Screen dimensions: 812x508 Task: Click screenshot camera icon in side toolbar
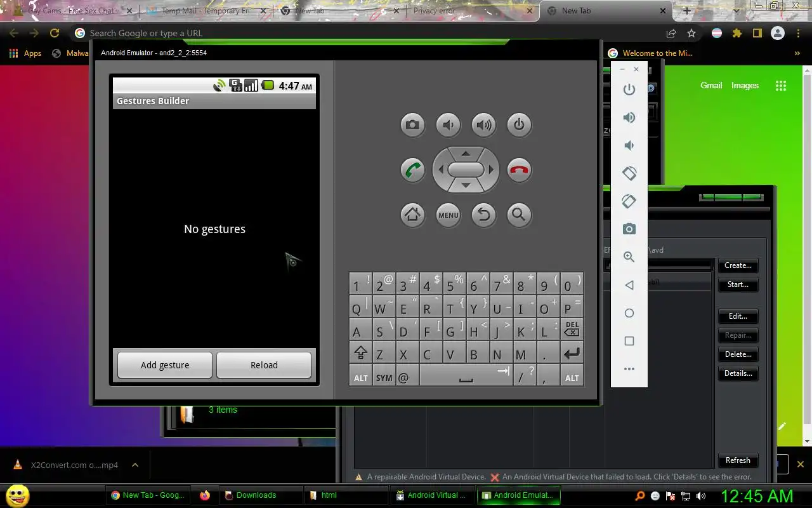pyautogui.click(x=629, y=229)
